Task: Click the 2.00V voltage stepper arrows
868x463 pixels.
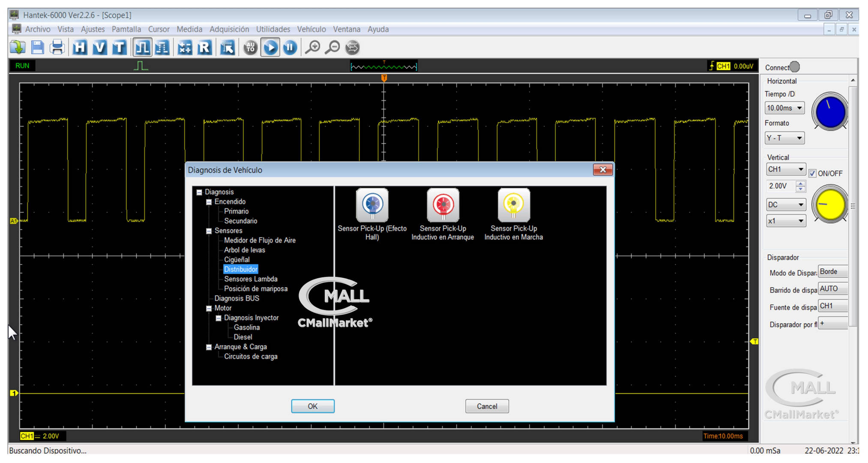Action: pos(800,186)
